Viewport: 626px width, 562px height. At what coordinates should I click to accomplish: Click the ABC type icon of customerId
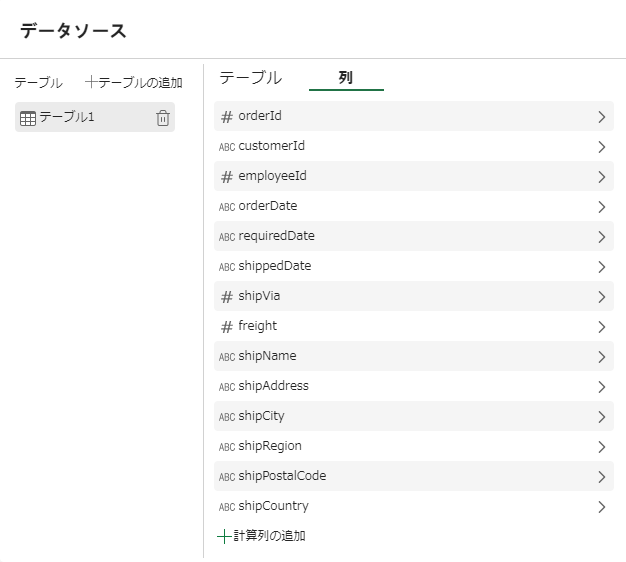[x=227, y=147]
